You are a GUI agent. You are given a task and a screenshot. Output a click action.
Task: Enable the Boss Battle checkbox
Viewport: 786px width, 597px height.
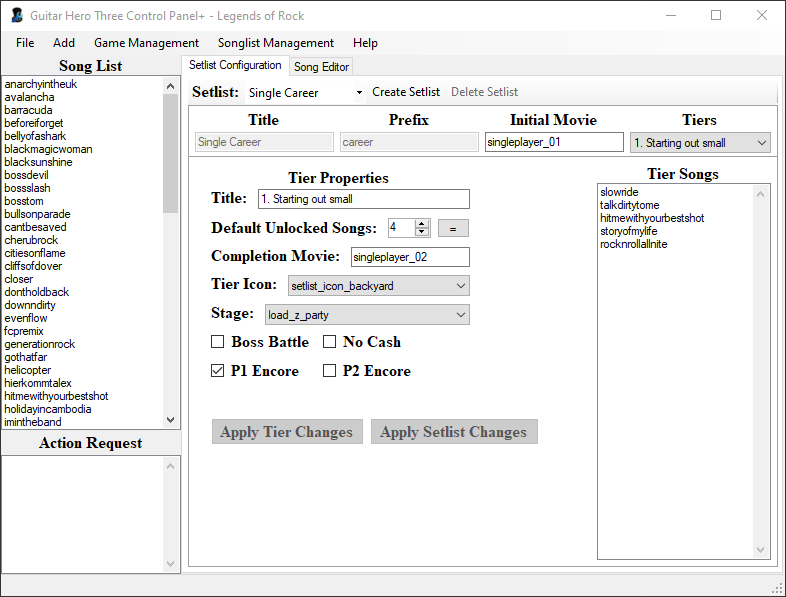[218, 342]
